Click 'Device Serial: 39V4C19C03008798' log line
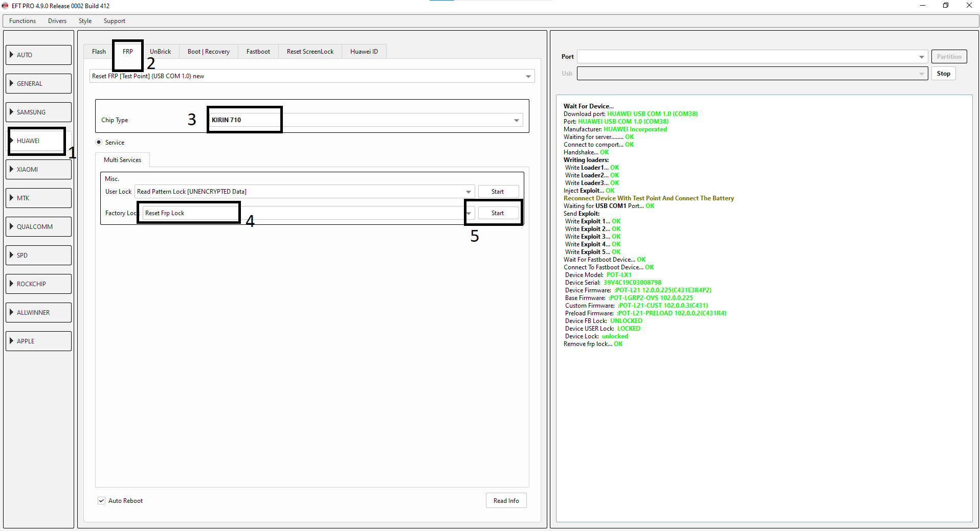This screenshot has height=531, width=980. (613, 283)
